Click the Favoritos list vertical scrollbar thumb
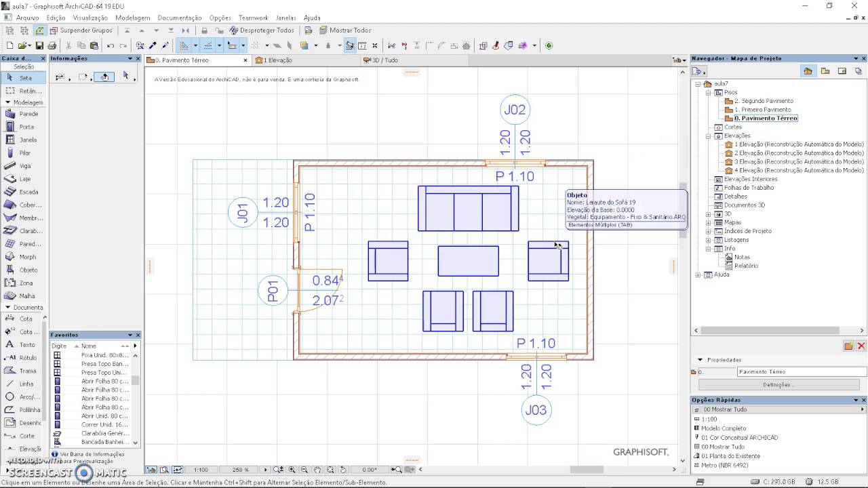 [x=136, y=380]
